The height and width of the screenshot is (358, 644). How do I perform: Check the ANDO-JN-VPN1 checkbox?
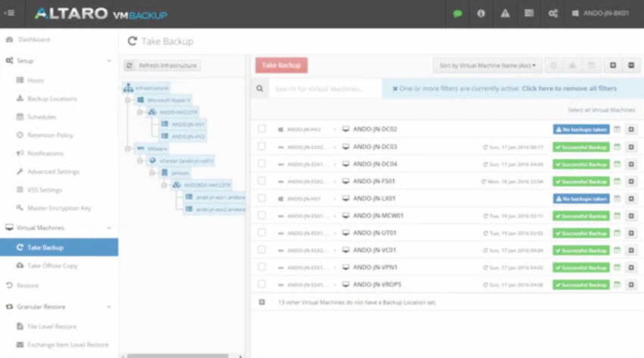pos(261,266)
